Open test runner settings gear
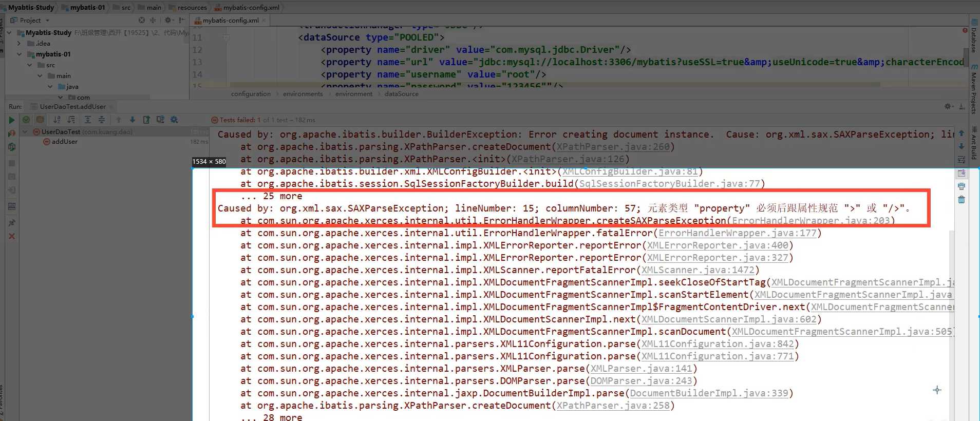This screenshot has width=980, height=421. 174,120
